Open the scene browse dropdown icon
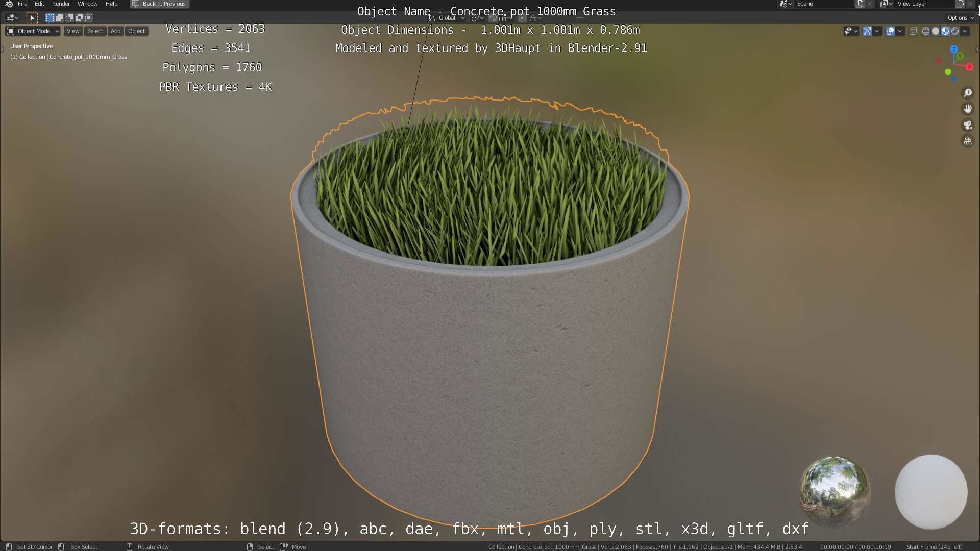The image size is (980, 551). [x=786, y=4]
